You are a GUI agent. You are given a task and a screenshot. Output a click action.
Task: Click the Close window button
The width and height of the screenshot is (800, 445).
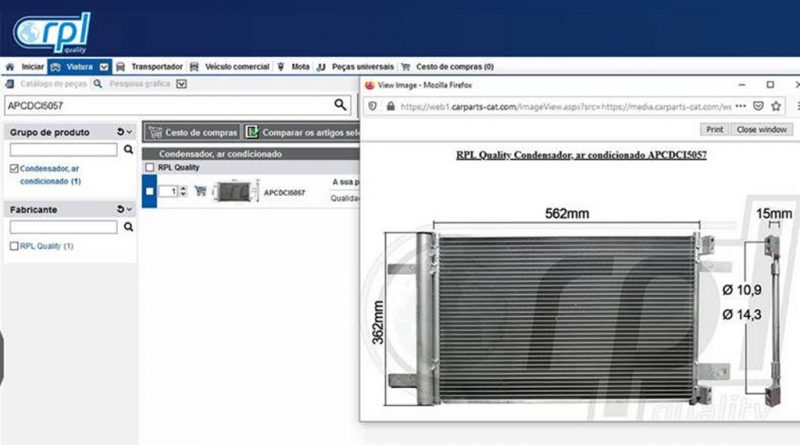[761, 130]
